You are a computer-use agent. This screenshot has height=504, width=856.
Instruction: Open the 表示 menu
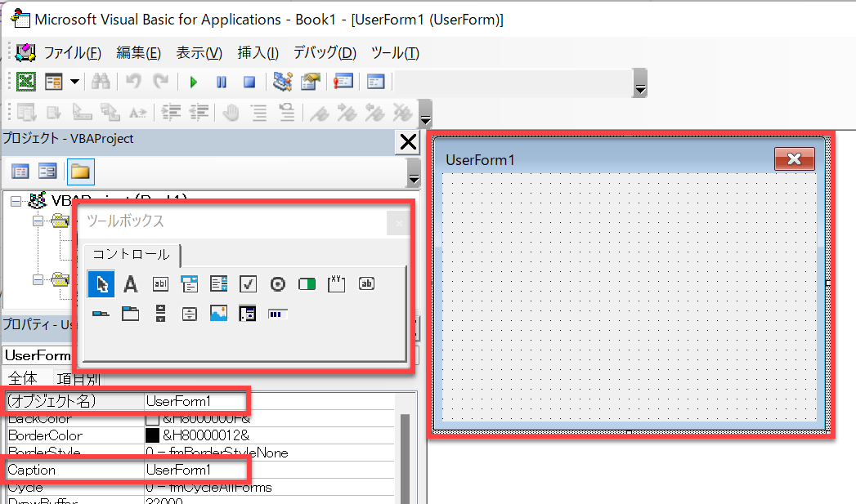[x=199, y=53]
